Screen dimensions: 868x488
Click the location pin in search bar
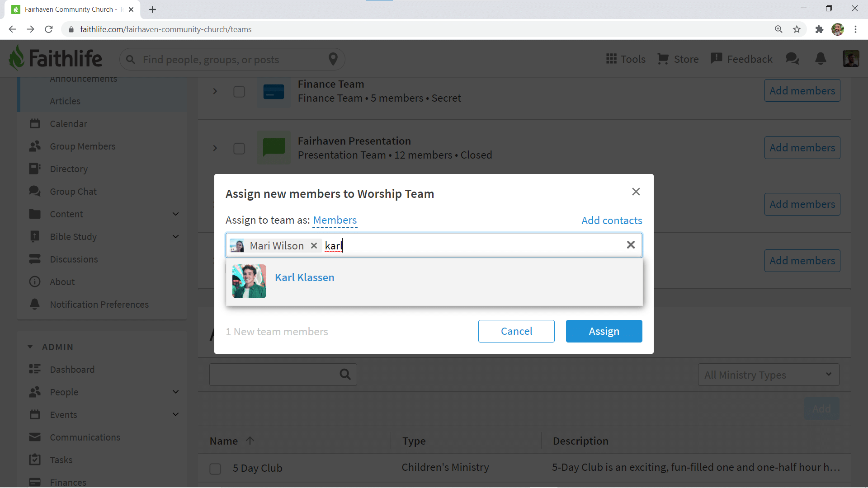tap(333, 59)
